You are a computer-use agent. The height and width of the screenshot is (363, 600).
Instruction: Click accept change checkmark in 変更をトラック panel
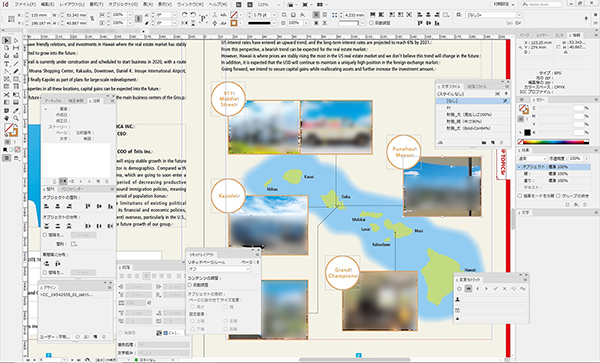pos(496,289)
